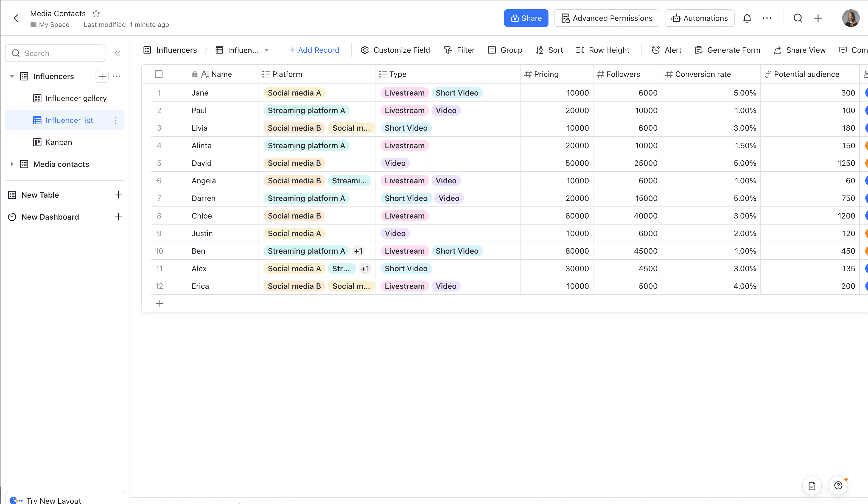Open the Filter tool

pos(459,50)
